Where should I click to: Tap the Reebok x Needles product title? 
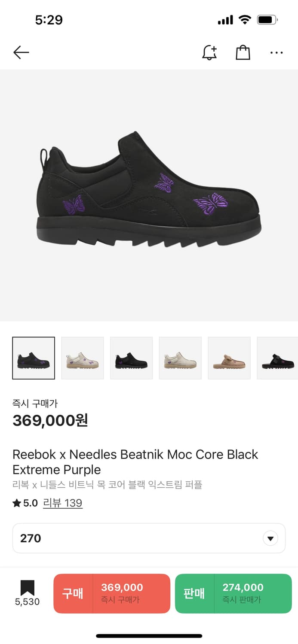(135, 462)
